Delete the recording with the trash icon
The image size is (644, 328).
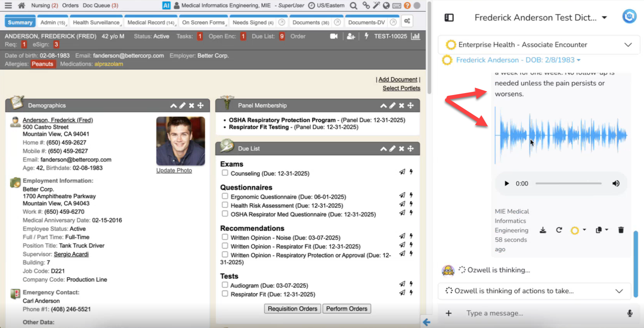621,230
